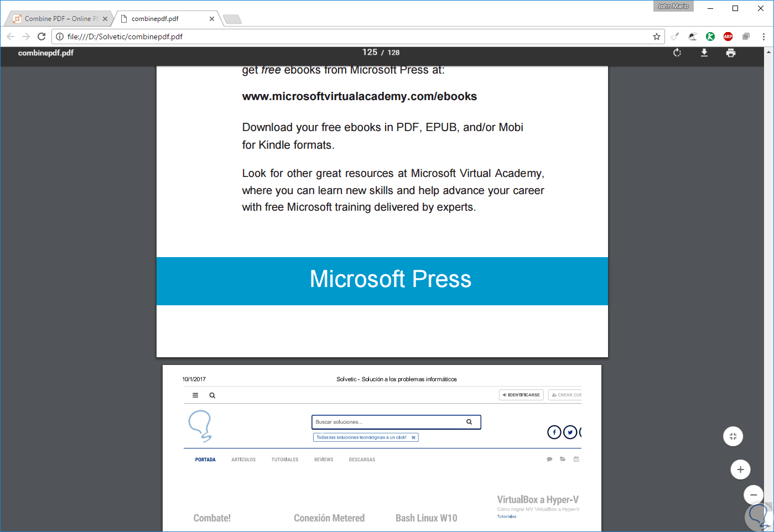Select the TUTORIALES menu item

coord(285,460)
